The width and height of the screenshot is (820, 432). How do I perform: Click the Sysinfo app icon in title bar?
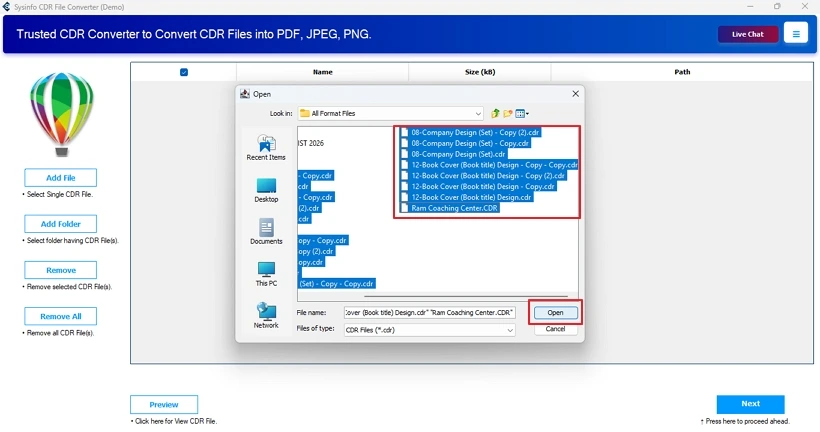point(6,7)
